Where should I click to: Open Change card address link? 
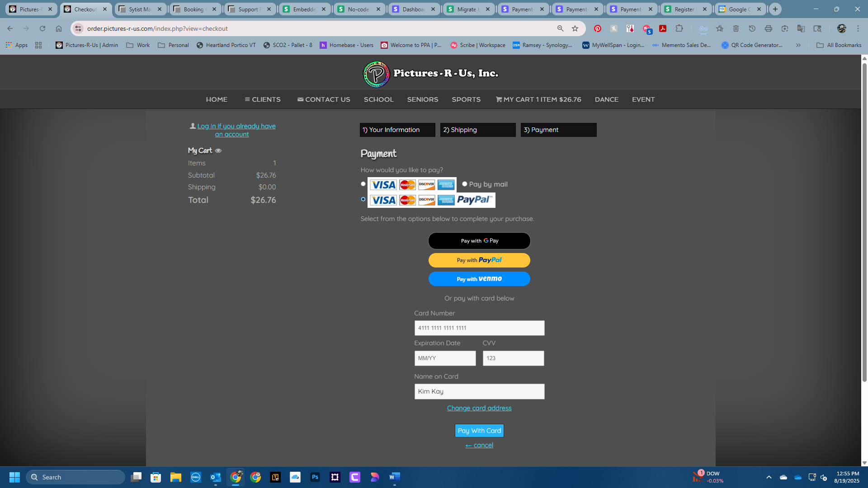pyautogui.click(x=479, y=408)
